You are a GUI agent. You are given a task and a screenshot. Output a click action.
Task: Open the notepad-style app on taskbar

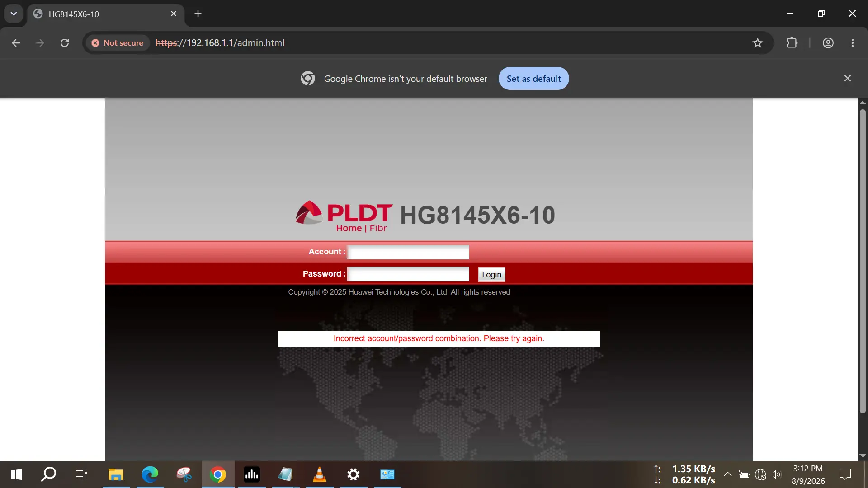point(286,474)
